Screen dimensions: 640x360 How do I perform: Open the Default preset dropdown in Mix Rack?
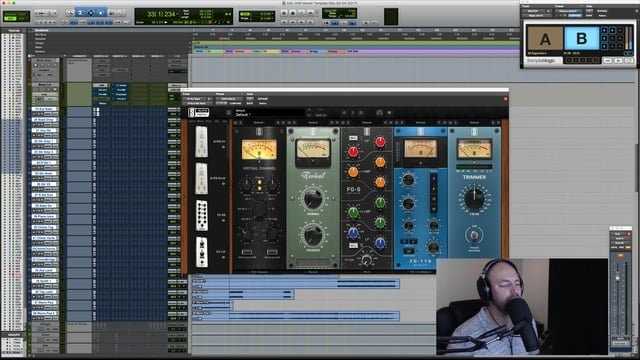(x=243, y=115)
